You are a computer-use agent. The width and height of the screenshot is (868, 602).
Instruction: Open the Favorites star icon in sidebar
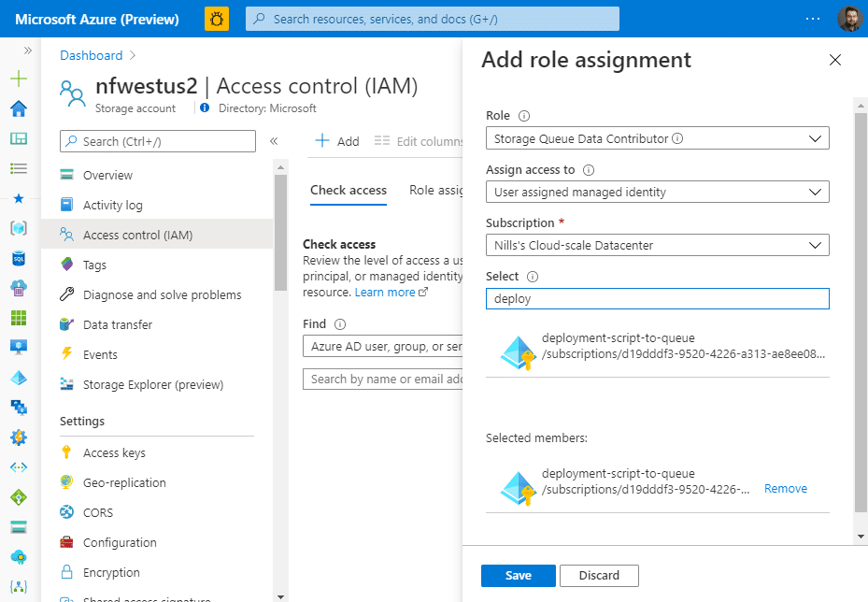pos(19,198)
